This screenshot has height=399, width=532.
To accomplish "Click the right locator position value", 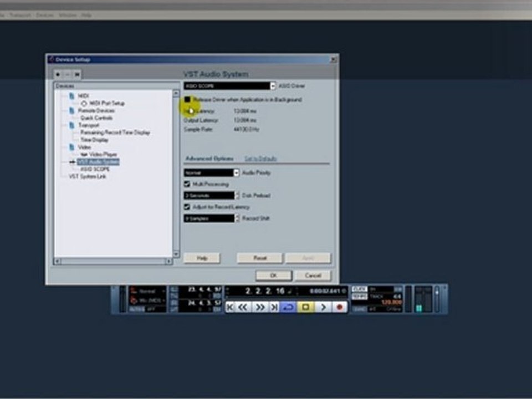I will pos(204,303).
